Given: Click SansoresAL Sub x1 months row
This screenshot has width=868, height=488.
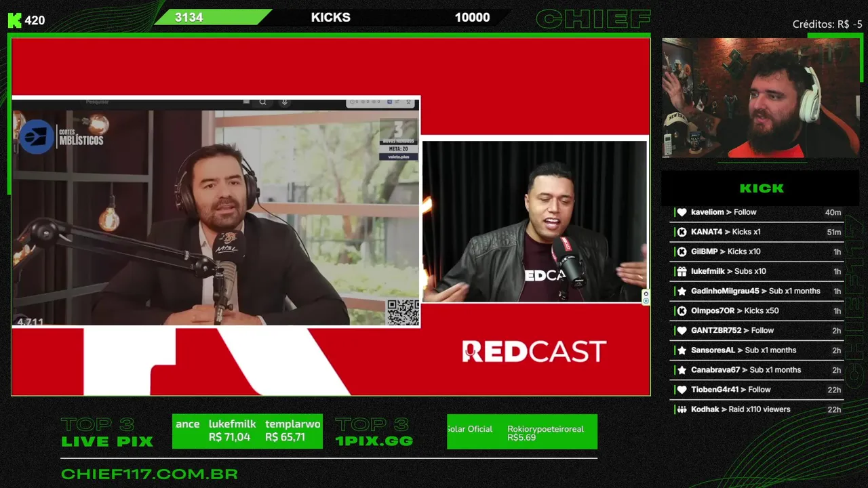Looking at the screenshot, I should (757, 350).
